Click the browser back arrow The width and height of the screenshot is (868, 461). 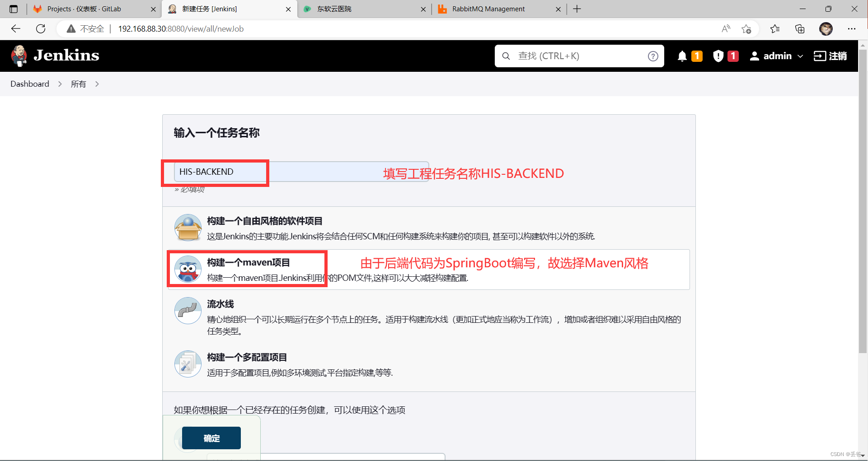tap(16, 29)
